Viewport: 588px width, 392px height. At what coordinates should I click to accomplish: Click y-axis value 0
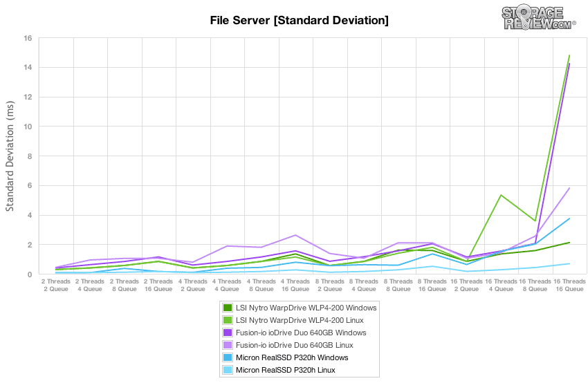click(30, 274)
